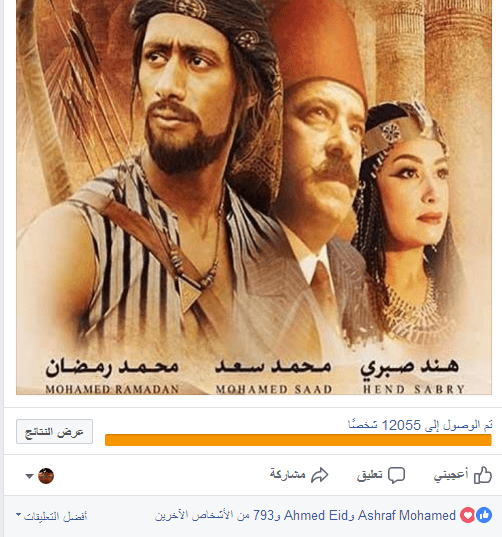
Task: Click the Mohamed Ramadan name on the poster
Action: 112,377
